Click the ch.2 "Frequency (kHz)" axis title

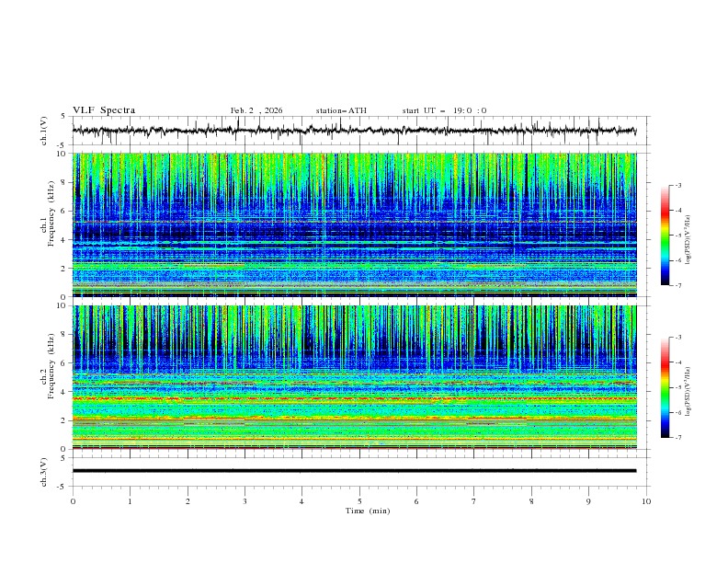coord(51,366)
